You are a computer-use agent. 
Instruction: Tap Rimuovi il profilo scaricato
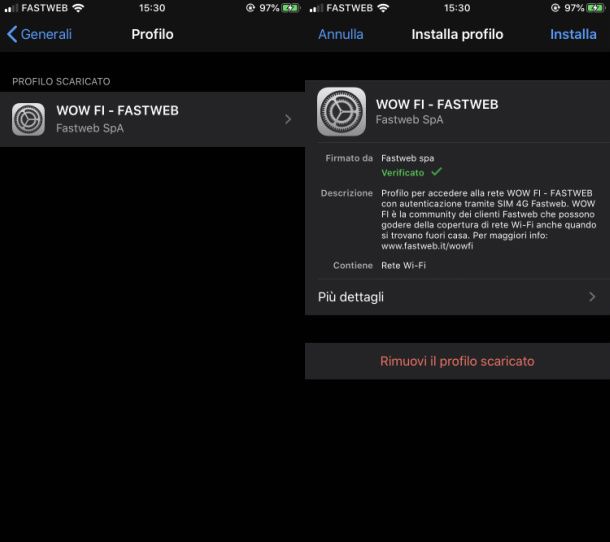click(x=458, y=361)
